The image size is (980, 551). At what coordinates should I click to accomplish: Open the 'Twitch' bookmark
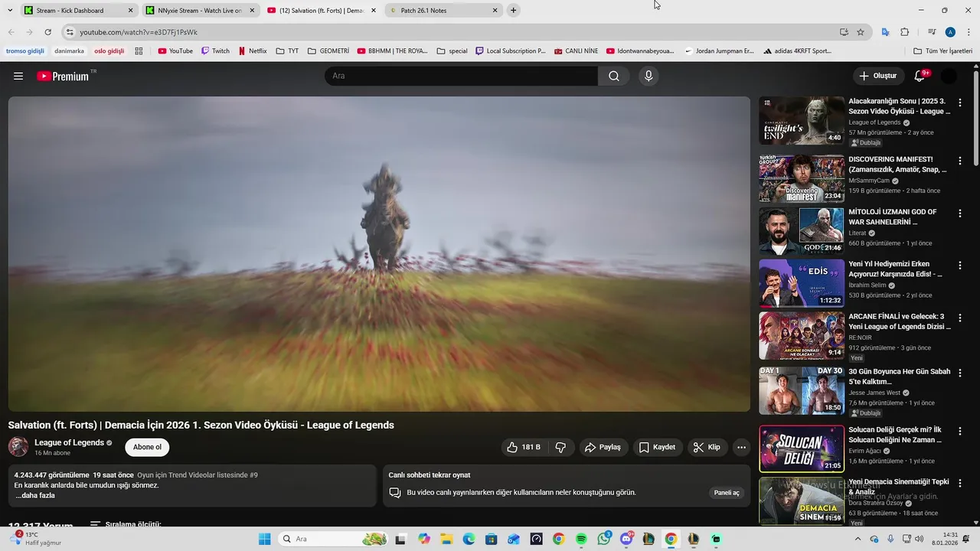point(215,51)
